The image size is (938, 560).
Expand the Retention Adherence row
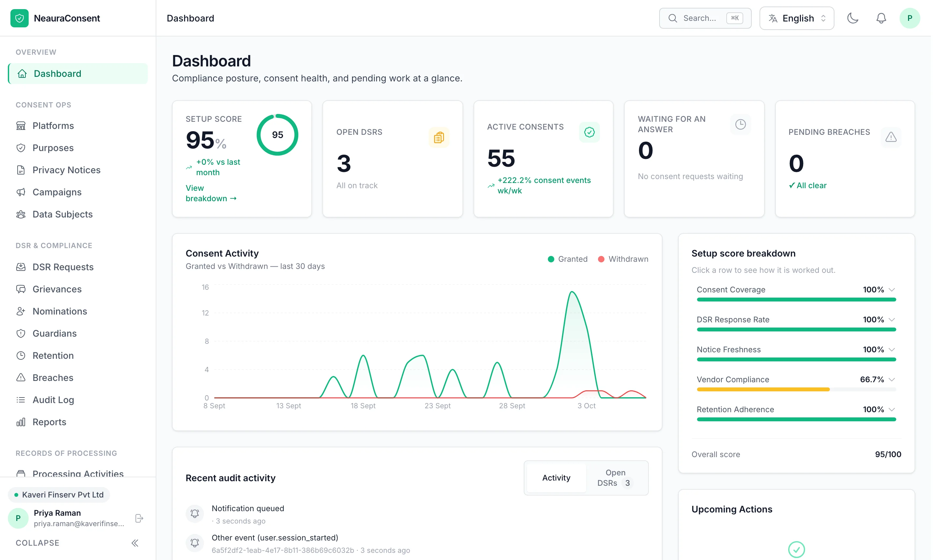coord(796,413)
